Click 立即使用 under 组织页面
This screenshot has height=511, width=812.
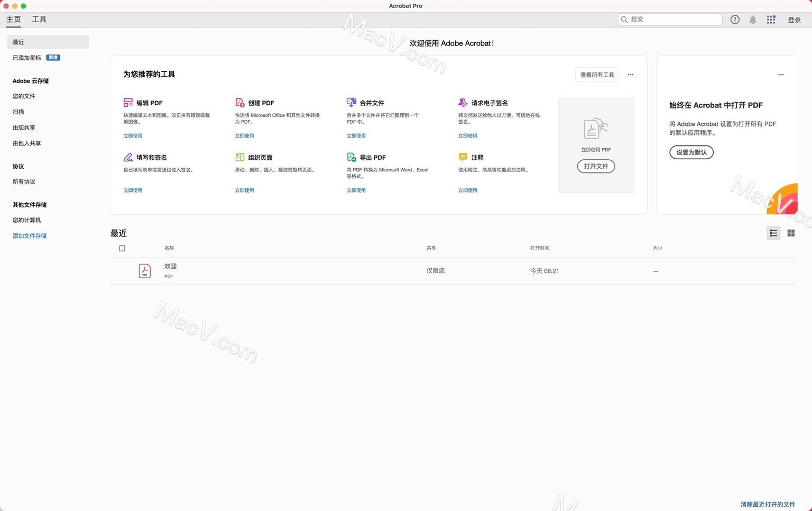(244, 190)
